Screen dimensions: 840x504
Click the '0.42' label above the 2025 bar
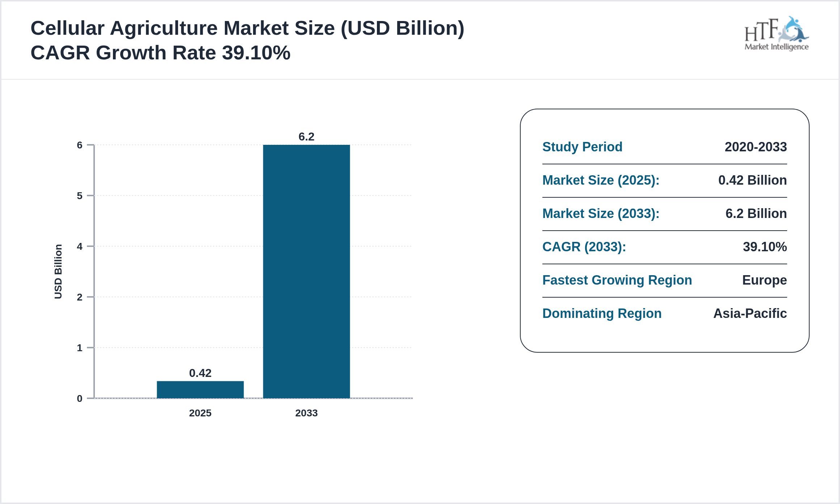200,373
